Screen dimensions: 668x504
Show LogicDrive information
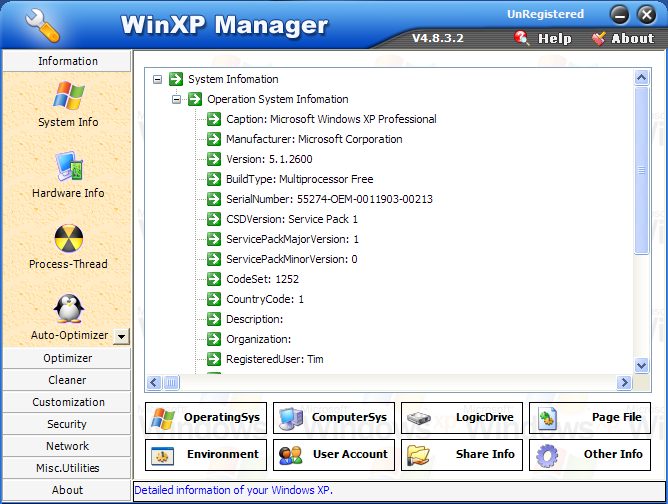[462, 418]
